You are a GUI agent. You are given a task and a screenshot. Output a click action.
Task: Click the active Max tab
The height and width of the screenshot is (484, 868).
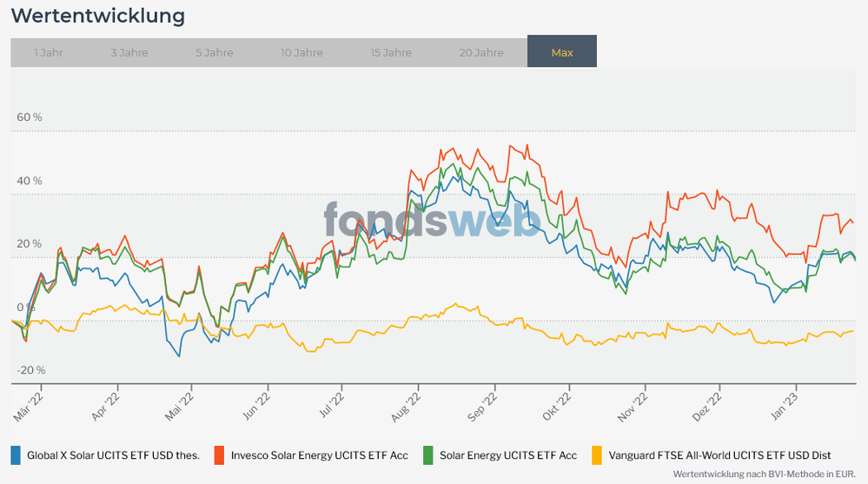[x=562, y=52]
